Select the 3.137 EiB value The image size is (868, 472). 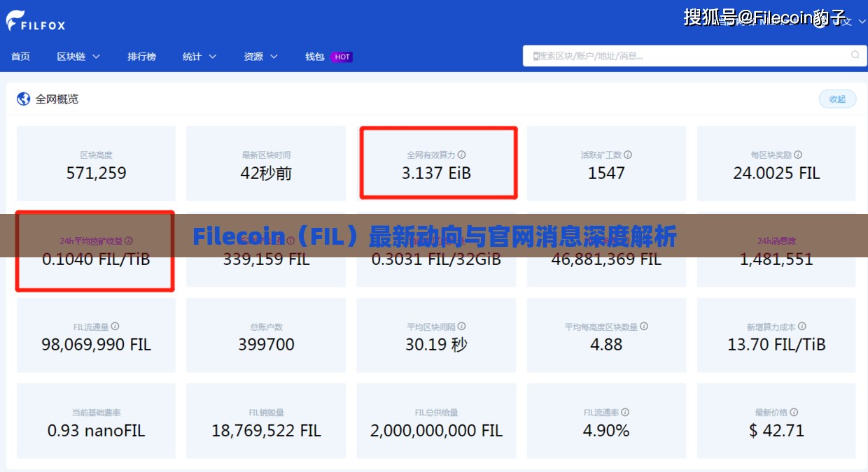437,173
